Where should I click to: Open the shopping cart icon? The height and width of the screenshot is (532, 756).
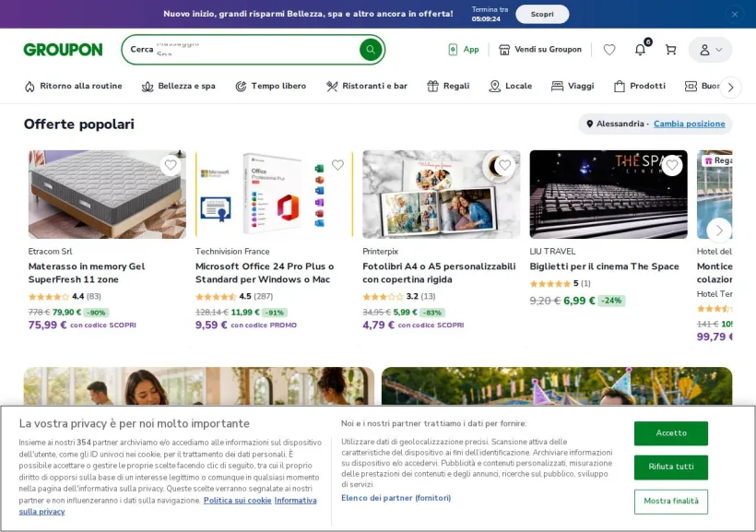(x=670, y=49)
